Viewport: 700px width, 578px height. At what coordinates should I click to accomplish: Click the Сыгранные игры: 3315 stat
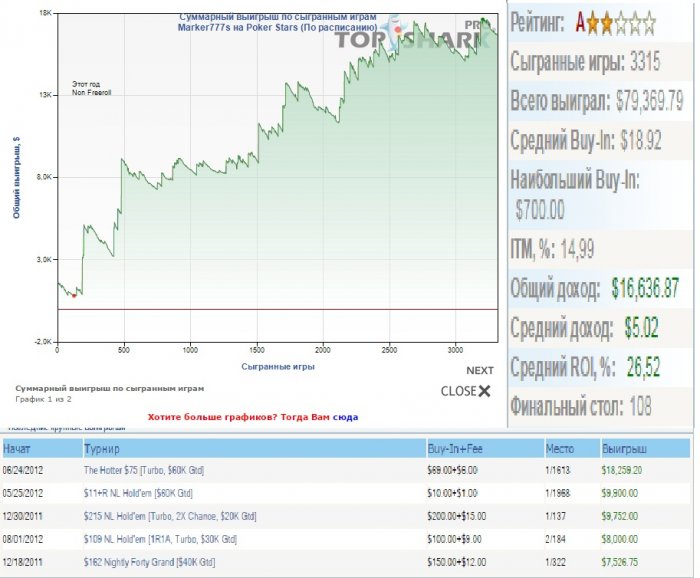tap(585, 61)
